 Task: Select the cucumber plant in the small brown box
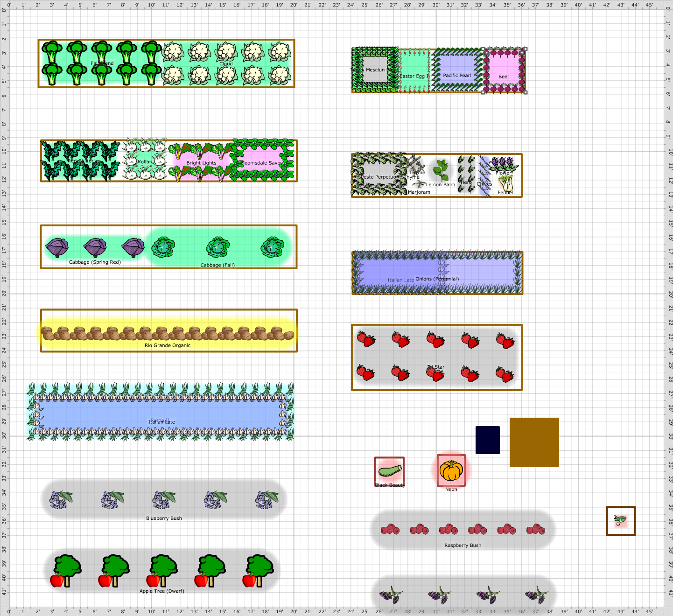(x=620, y=520)
